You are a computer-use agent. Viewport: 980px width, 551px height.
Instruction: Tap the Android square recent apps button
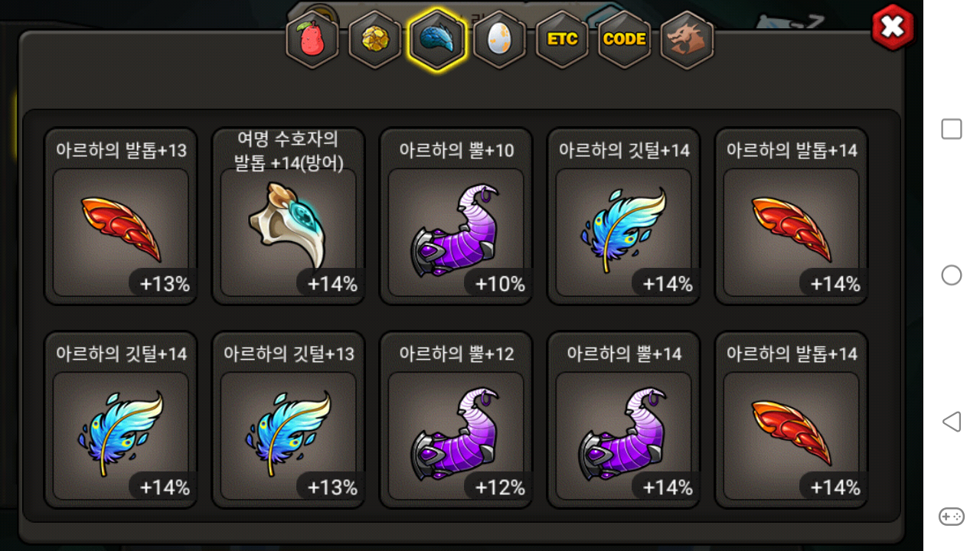[x=952, y=129]
